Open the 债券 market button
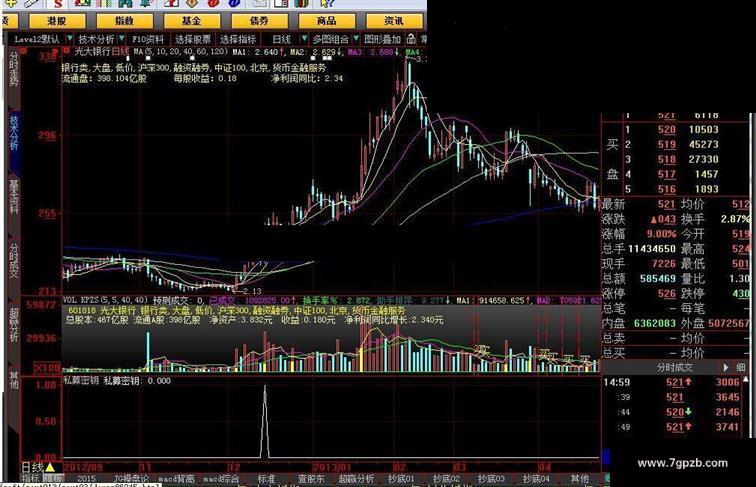Screen dimensions: 756x487 259,21
